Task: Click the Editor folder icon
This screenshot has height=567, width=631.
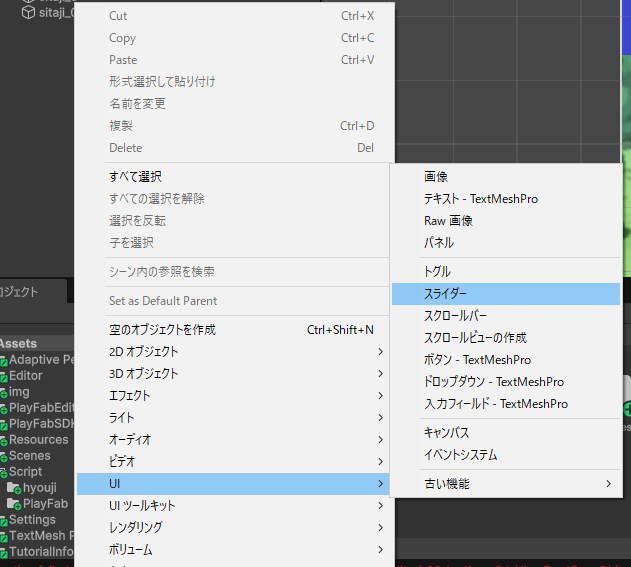Action: [4, 376]
